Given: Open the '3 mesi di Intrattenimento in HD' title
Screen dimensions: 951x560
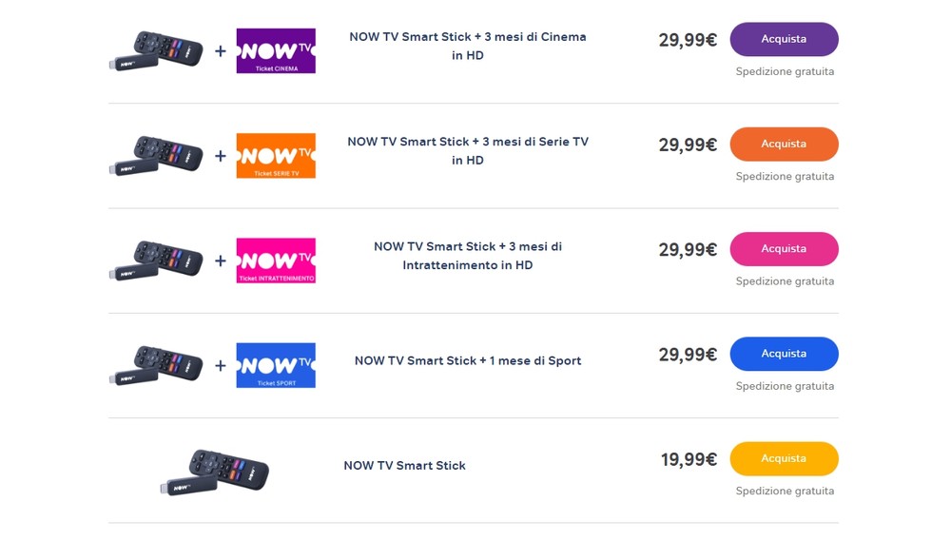Looking at the screenshot, I should [468, 256].
